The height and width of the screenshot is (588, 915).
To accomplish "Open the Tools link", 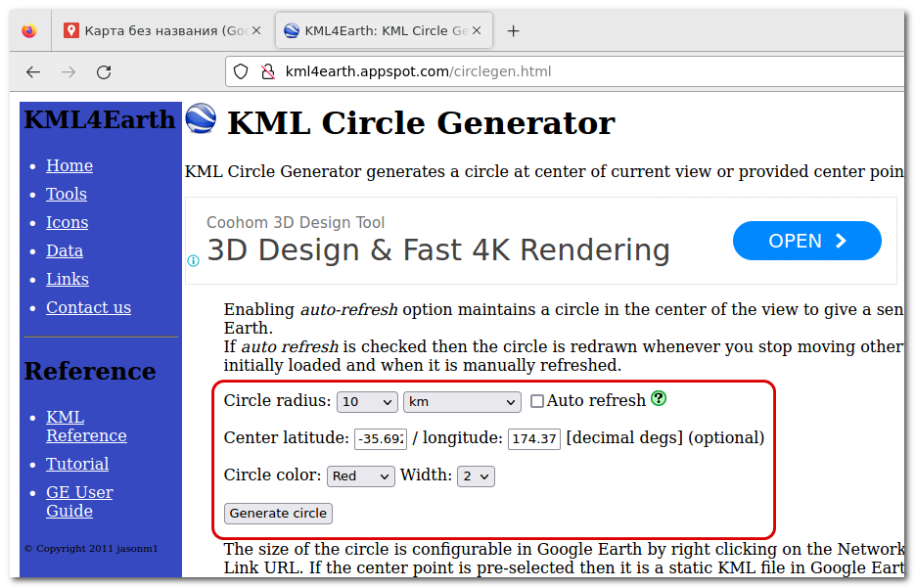I will click(x=67, y=194).
